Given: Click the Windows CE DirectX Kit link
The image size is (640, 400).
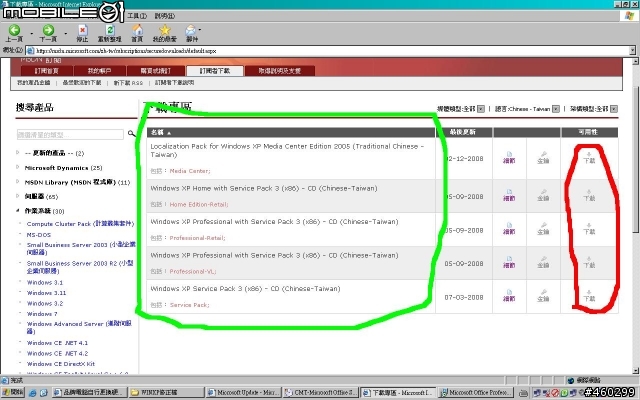Looking at the screenshot, I should (60, 364).
